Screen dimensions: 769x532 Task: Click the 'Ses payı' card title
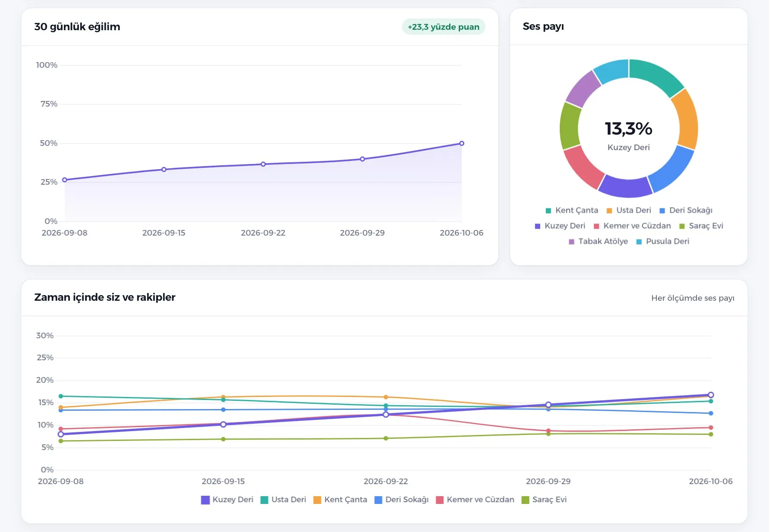(x=543, y=26)
